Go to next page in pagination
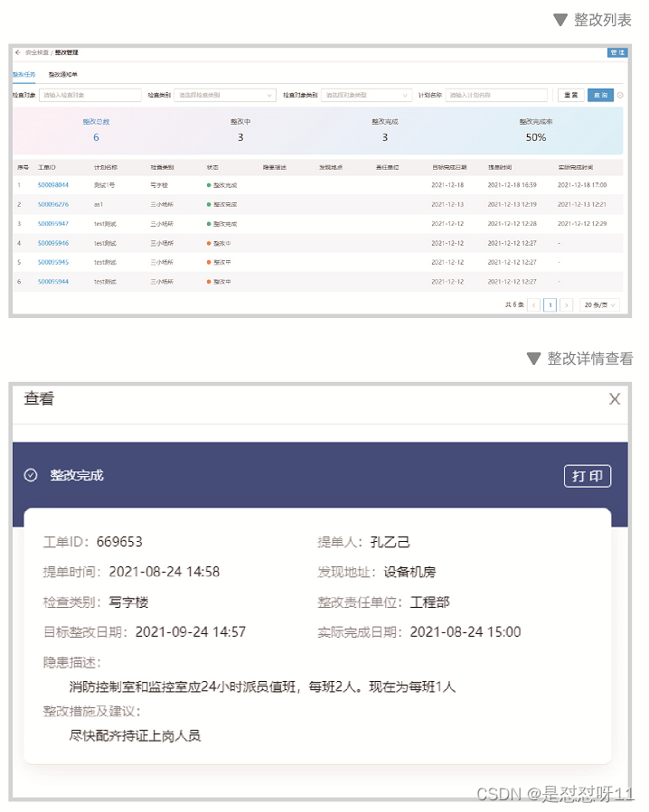 567,305
